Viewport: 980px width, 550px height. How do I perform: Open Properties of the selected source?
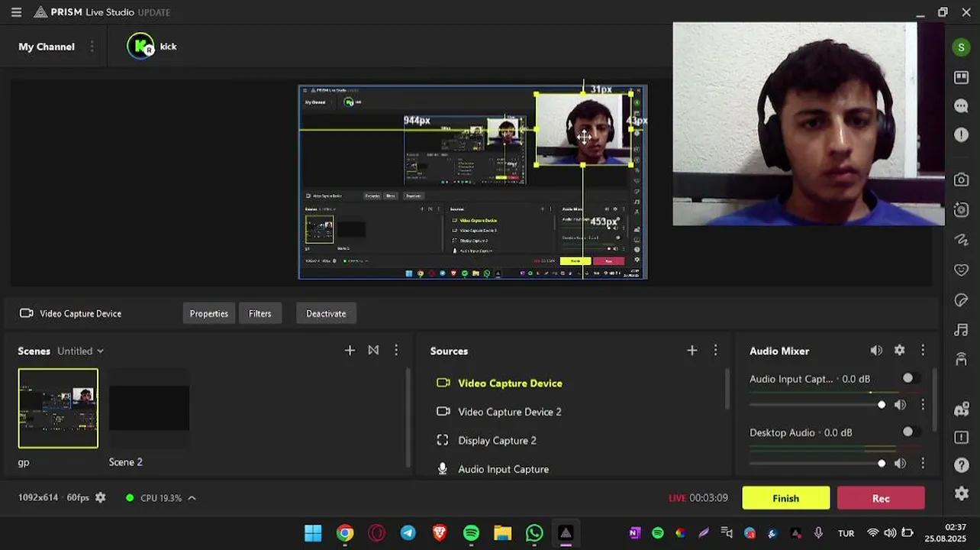point(209,313)
